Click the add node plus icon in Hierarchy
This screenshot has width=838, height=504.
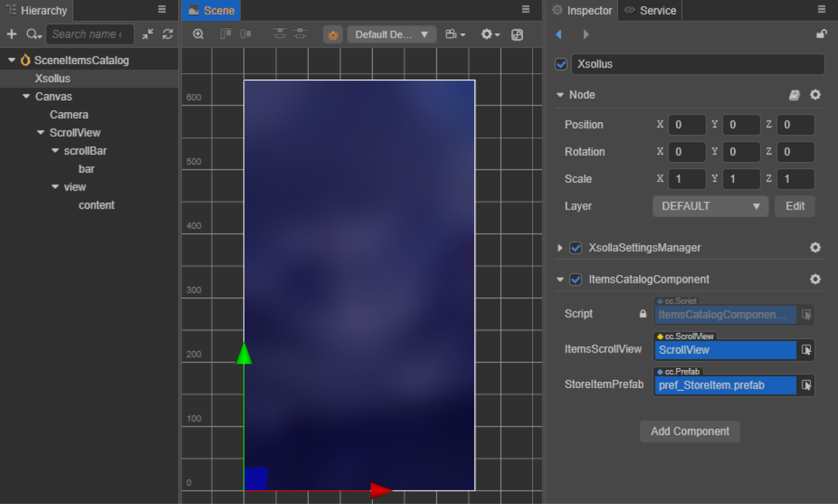11,34
